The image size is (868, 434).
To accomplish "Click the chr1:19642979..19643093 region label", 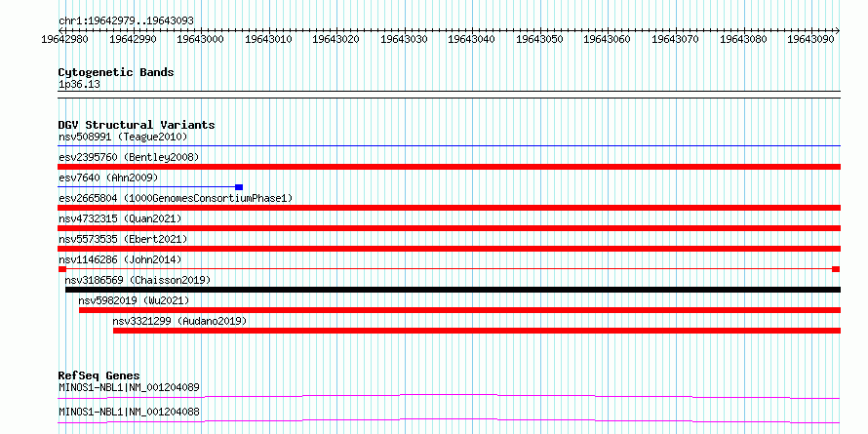I will click(126, 21).
